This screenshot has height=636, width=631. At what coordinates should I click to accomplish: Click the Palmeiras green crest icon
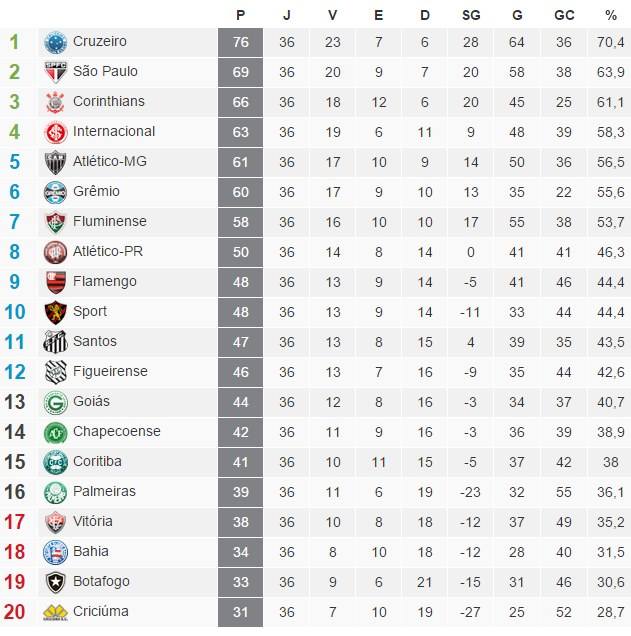point(55,492)
